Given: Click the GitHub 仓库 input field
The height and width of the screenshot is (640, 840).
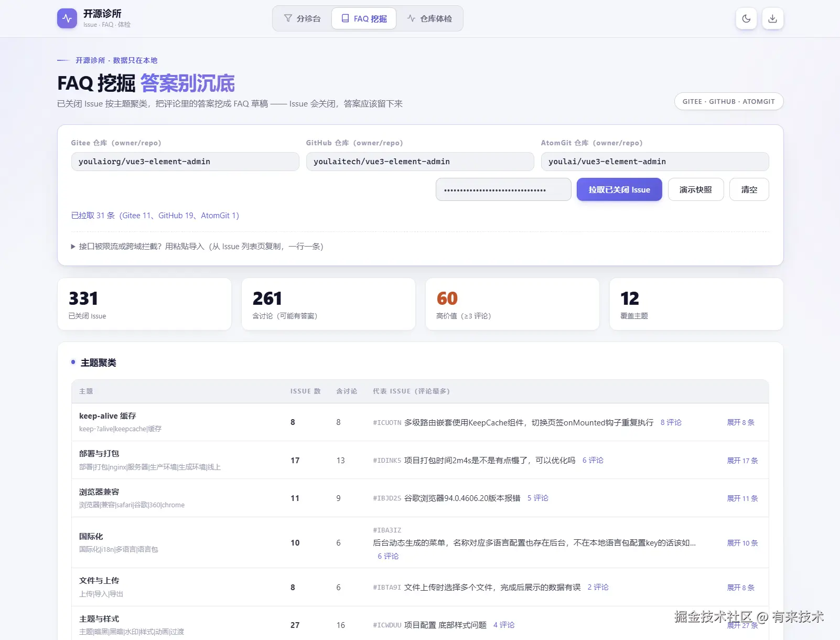Looking at the screenshot, I should coord(420,162).
